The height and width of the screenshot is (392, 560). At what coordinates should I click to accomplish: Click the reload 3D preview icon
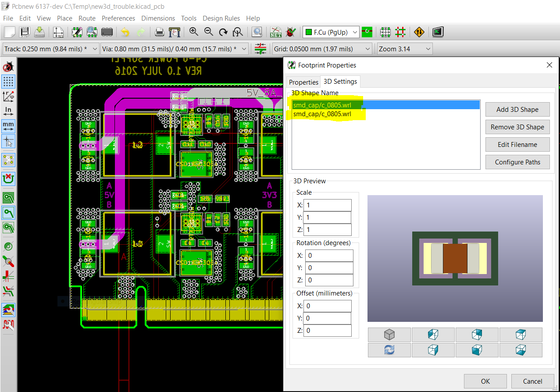pos(389,350)
